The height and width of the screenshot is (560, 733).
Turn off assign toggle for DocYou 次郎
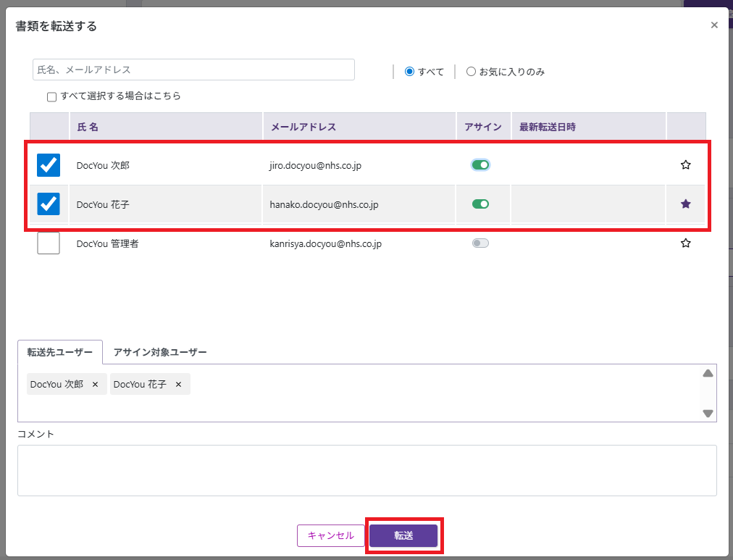[480, 165]
